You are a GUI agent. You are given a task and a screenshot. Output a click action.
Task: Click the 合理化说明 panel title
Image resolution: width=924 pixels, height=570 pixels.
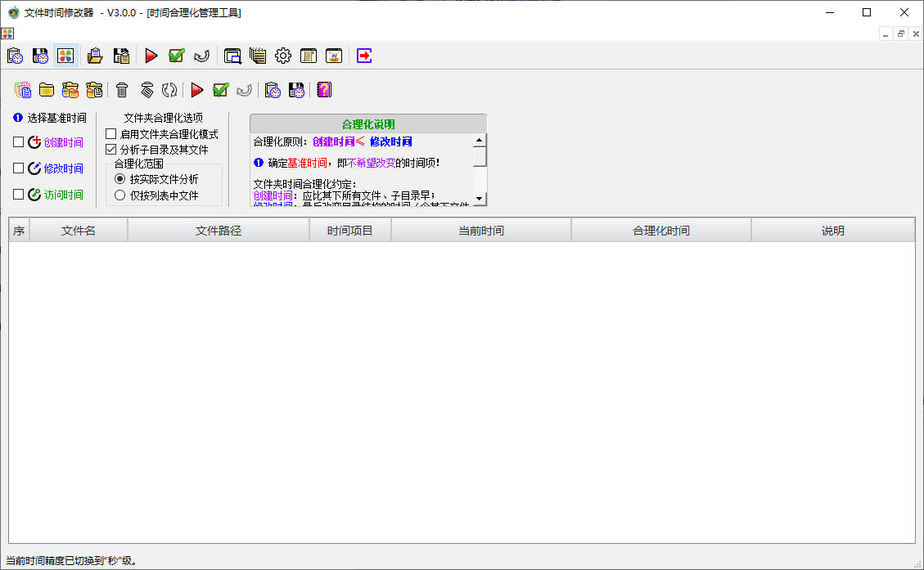(x=368, y=124)
